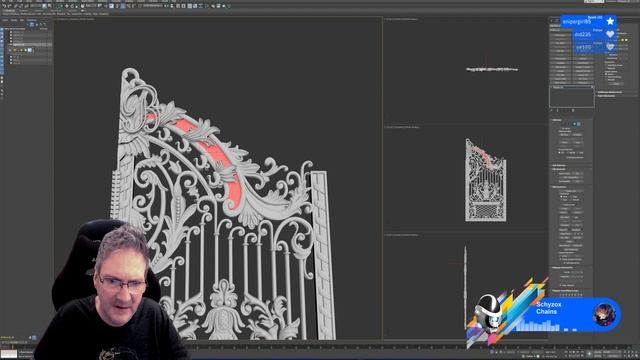The width and height of the screenshot is (640, 360).
Task: Click the gate model in the front viewport
Action: [486, 180]
